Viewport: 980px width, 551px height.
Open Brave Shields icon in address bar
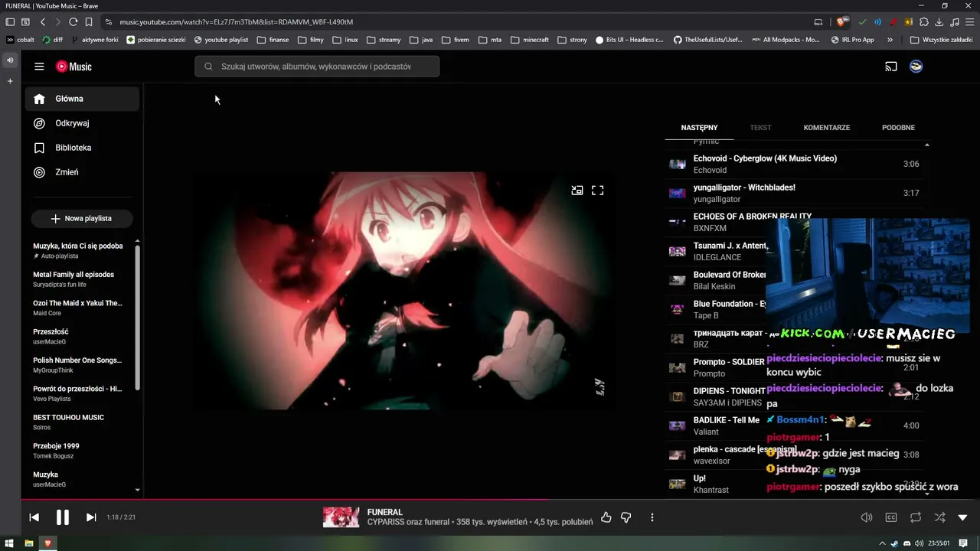842,22
